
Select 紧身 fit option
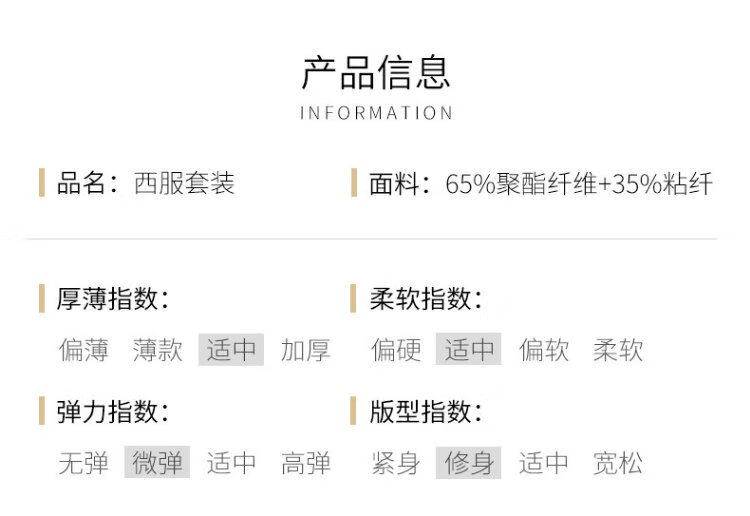(x=396, y=463)
